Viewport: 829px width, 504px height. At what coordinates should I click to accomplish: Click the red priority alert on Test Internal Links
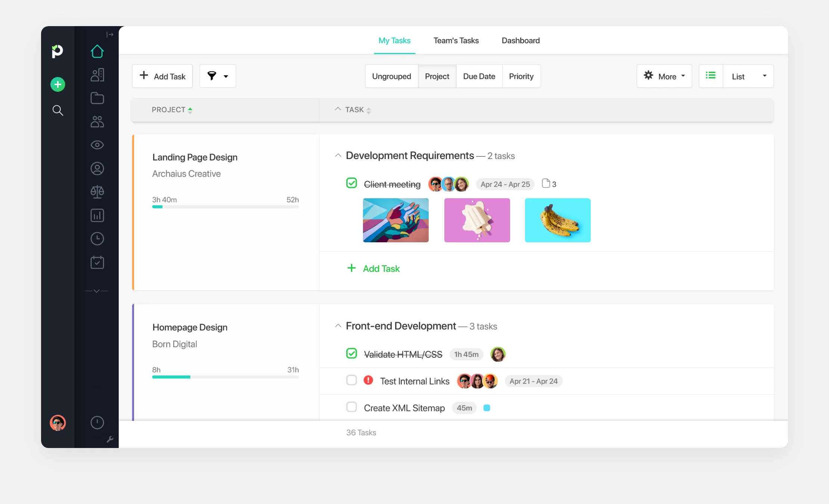(369, 380)
